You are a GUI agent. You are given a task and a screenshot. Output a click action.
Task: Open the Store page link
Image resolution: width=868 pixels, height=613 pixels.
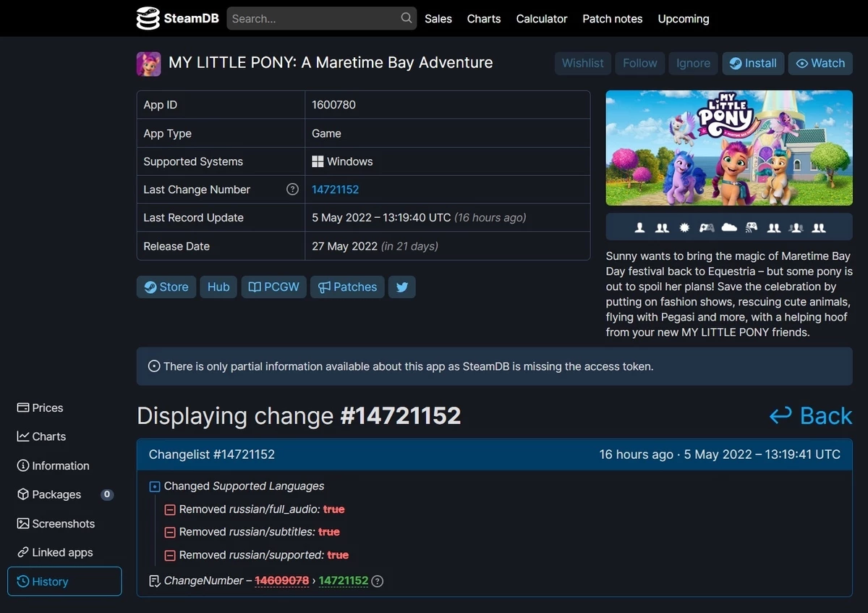166,287
